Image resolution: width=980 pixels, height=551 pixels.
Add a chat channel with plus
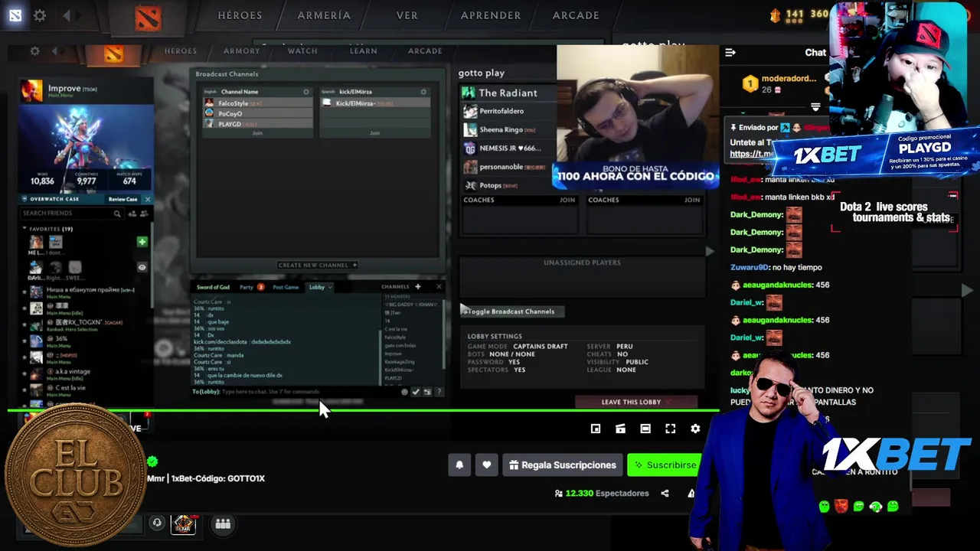click(417, 287)
